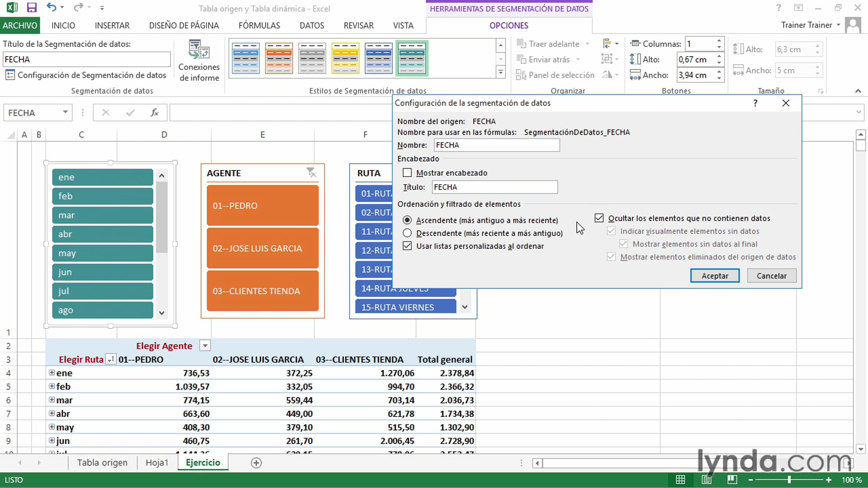Click the Título input in dialog
This screenshot has width=868, height=488.
pyautogui.click(x=495, y=187)
